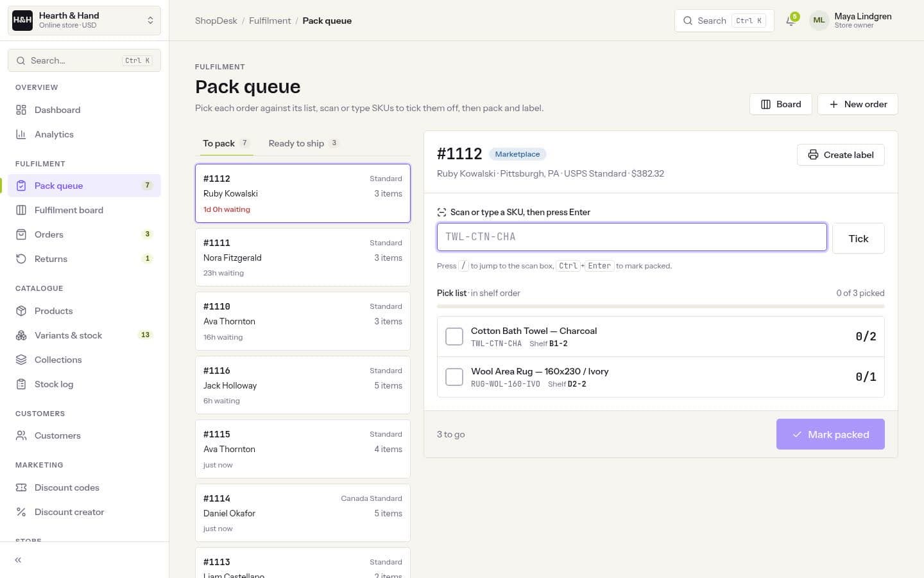The height and width of the screenshot is (578, 924).
Task: Click the Marketplace badge
Action: pos(517,154)
